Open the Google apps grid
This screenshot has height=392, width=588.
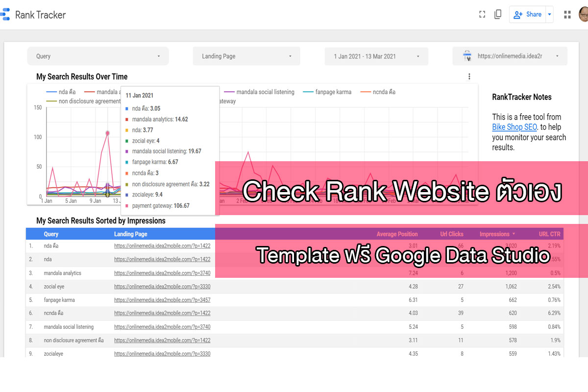(x=567, y=15)
